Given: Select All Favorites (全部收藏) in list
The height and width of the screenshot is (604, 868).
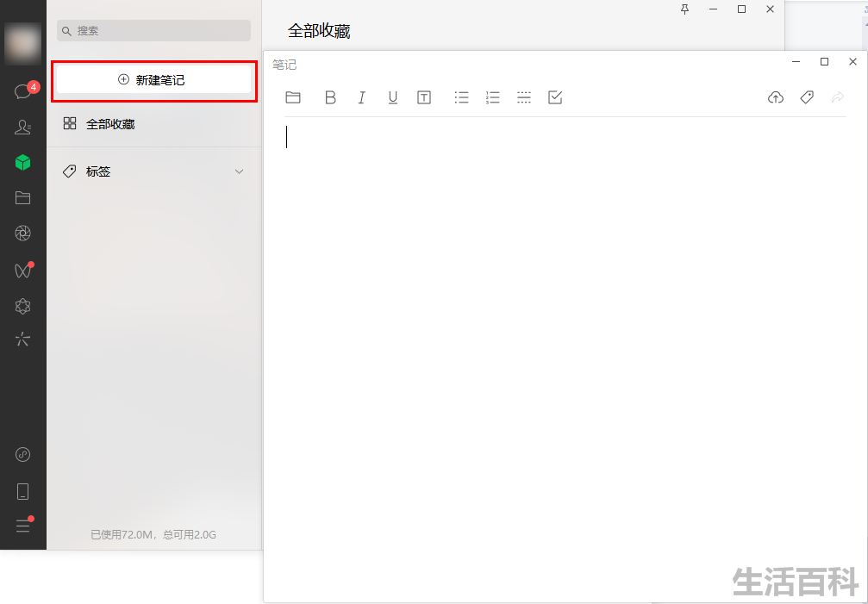Looking at the screenshot, I should (154, 124).
